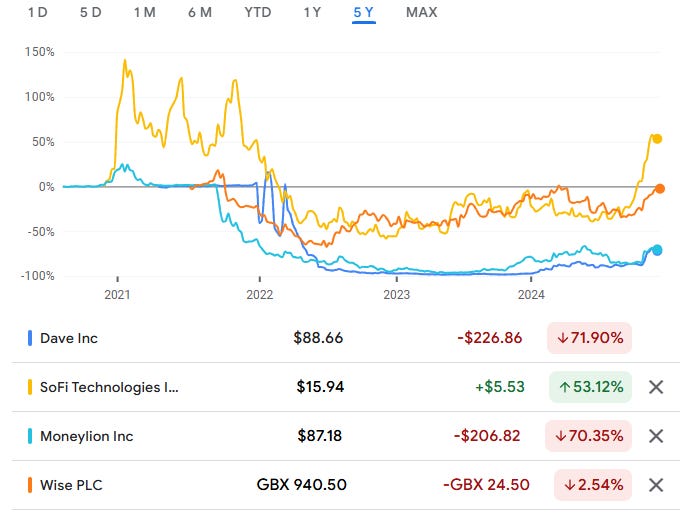
Task: Click the 2023 x-axis label
Action: click(396, 295)
